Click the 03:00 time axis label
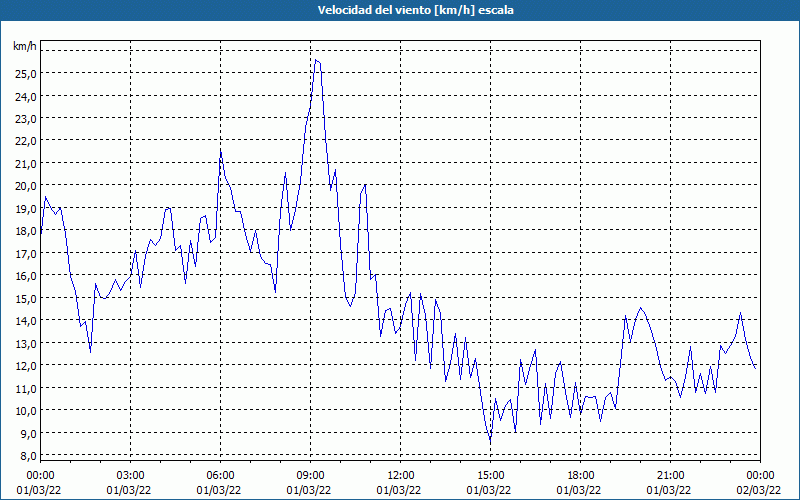Screen dimensions: 800x500 [131, 476]
